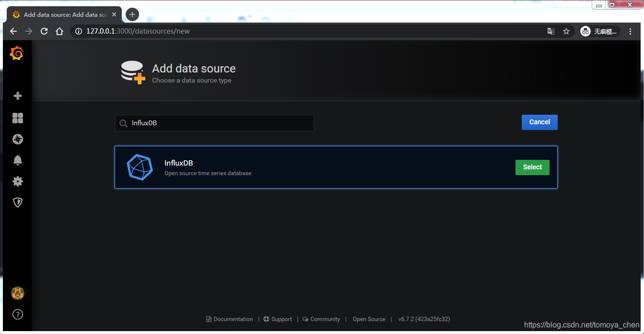Open the Help question mark icon
This screenshot has width=644, height=334.
pos(18,314)
